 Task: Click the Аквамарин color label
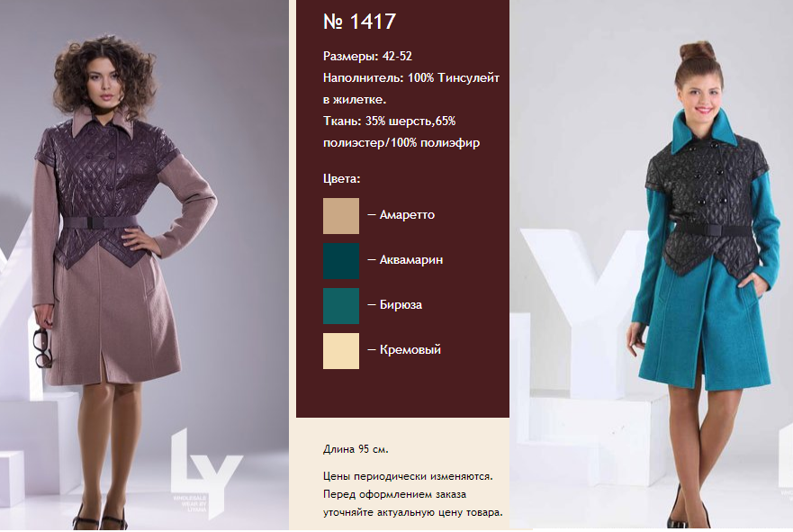click(x=410, y=260)
